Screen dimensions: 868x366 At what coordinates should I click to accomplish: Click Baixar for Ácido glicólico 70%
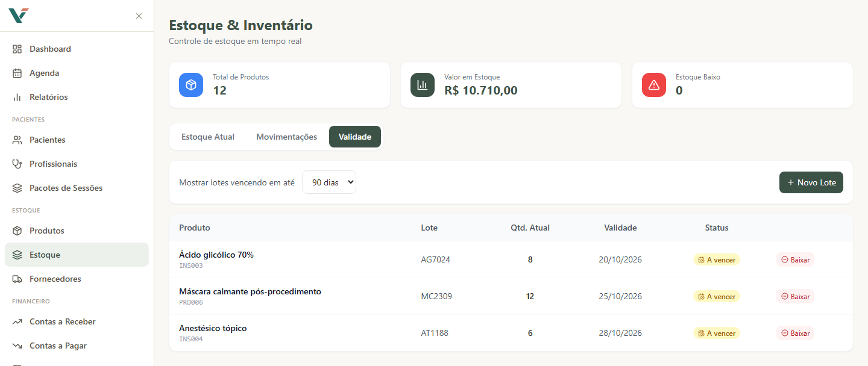(x=795, y=259)
